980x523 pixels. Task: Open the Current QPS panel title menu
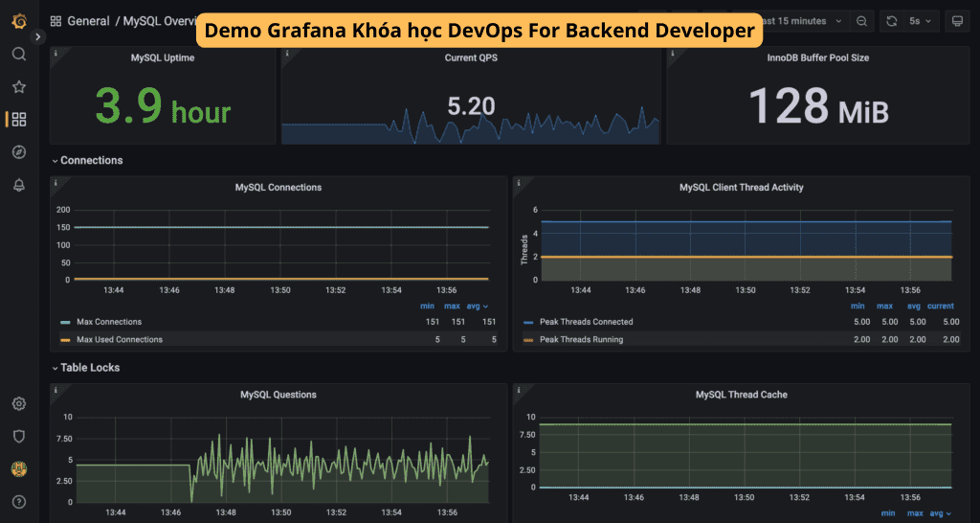click(x=471, y=57)
